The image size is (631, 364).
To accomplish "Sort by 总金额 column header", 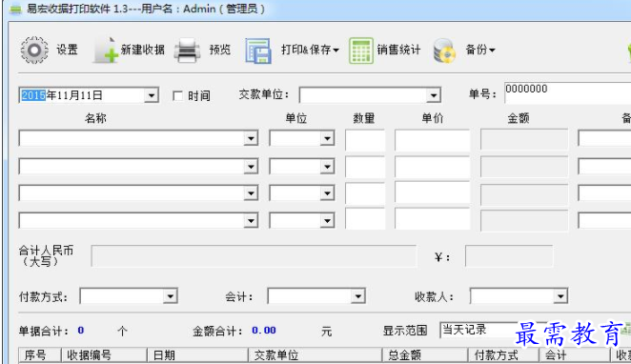I will point(425,355).
